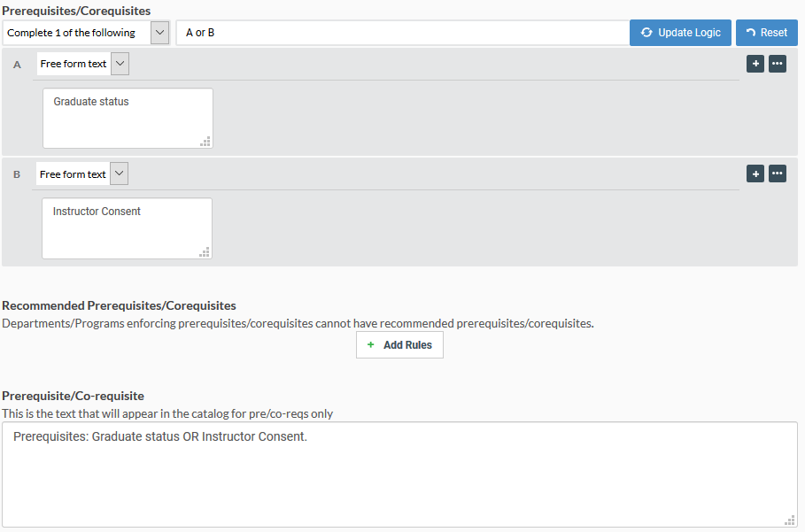
Task: Expand rule A 'Free form text' dropdown
Action: (82, 64)
